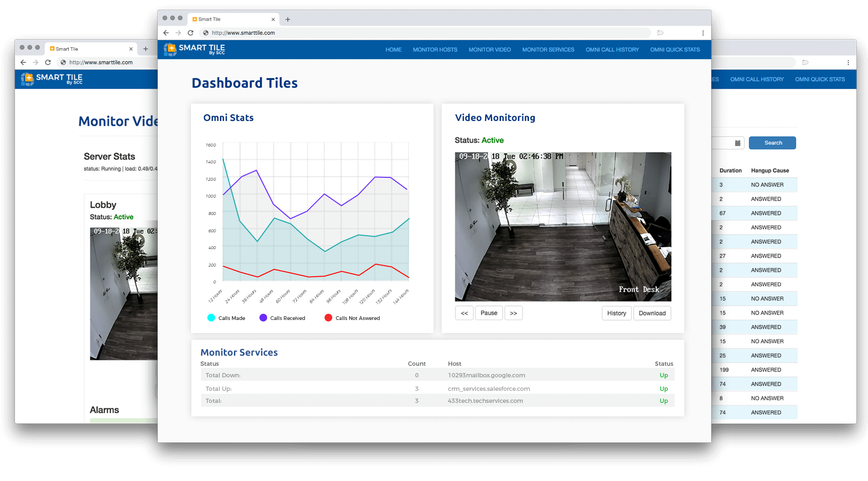Viewport: 868px width, 481px height.
Task: Click the address bar in front browser
Action: pos(424,33)
